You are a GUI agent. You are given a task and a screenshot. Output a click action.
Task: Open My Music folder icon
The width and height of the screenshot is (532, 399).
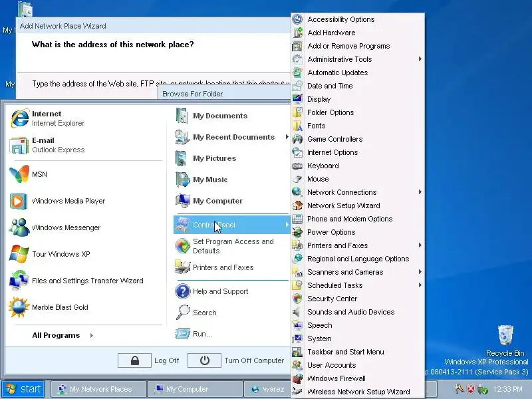coord(182,180)
